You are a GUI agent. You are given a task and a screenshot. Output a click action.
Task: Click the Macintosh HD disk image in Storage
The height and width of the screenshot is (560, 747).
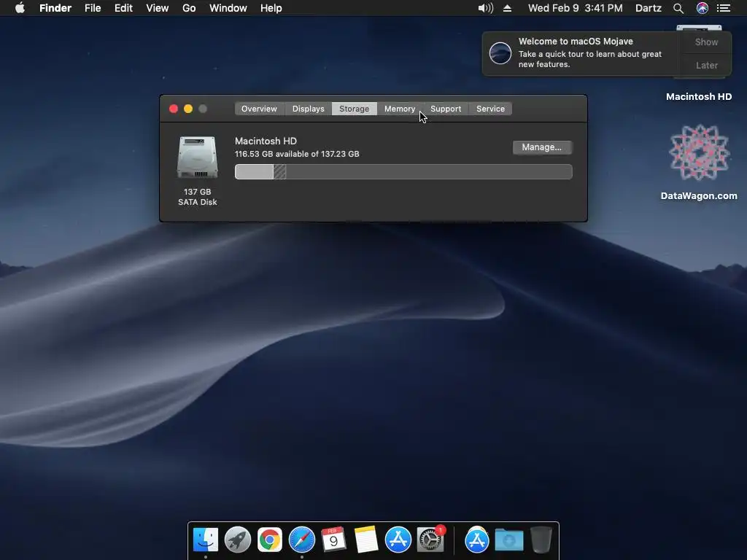point(198,157)
